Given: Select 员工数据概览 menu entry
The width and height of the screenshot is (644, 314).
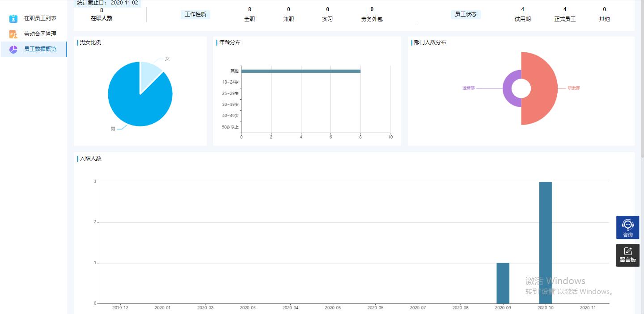Looking at the screenshot, I should click(x=40, y=50).
